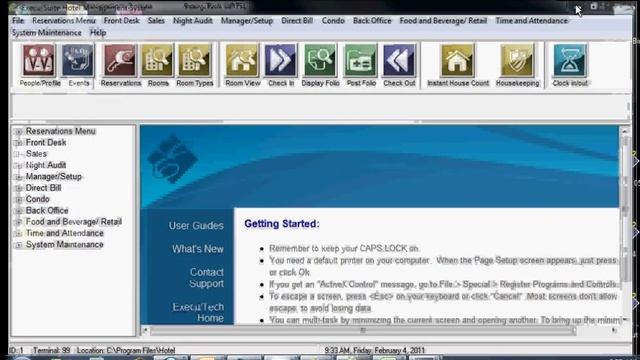640x360 pixels.
Task: Open the Back Office menu bar item
Action: click(372, 20)
